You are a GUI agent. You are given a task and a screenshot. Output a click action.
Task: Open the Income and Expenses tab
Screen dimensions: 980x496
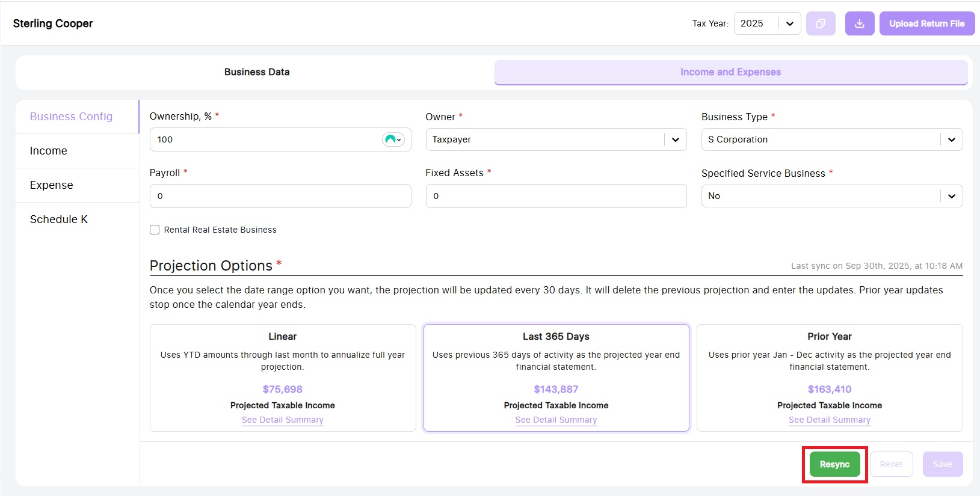coord(730,72)
